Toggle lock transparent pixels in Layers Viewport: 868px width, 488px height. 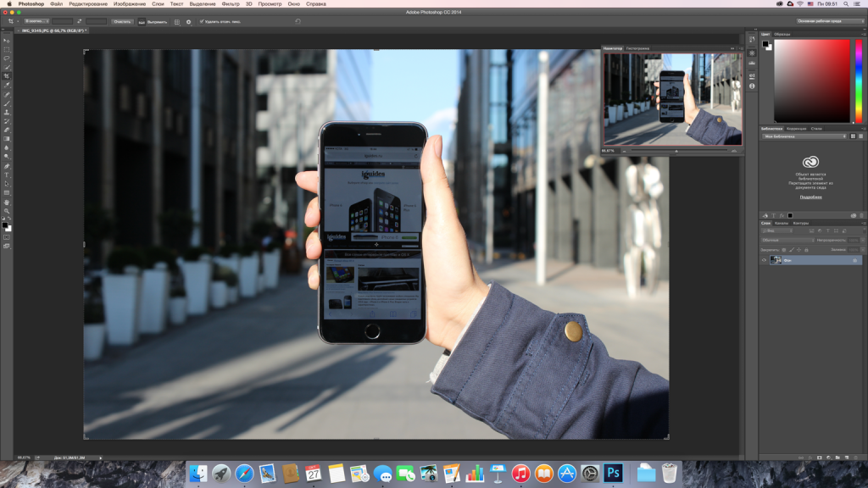(x=784, y=250)
